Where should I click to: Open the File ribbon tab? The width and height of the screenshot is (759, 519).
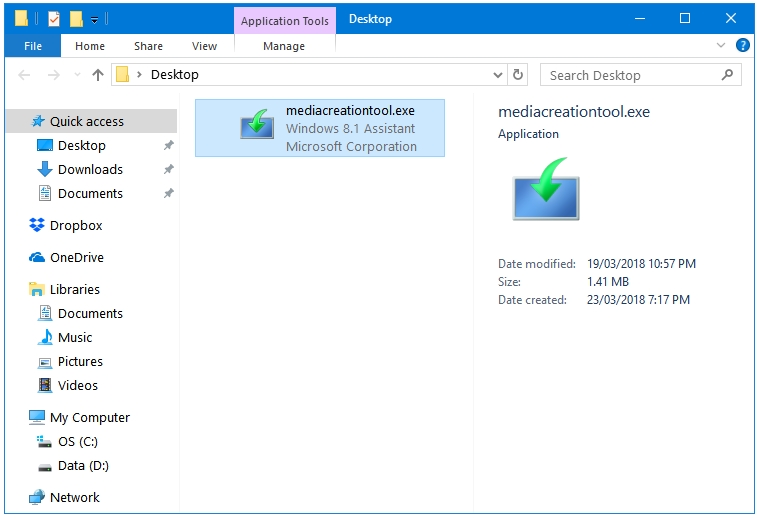[x=32, y=46]
